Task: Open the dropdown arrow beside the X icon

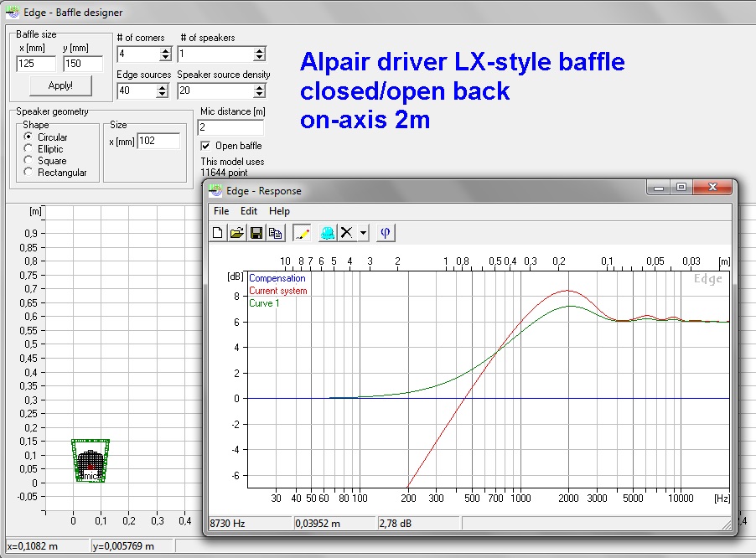Action: point(363,233)
